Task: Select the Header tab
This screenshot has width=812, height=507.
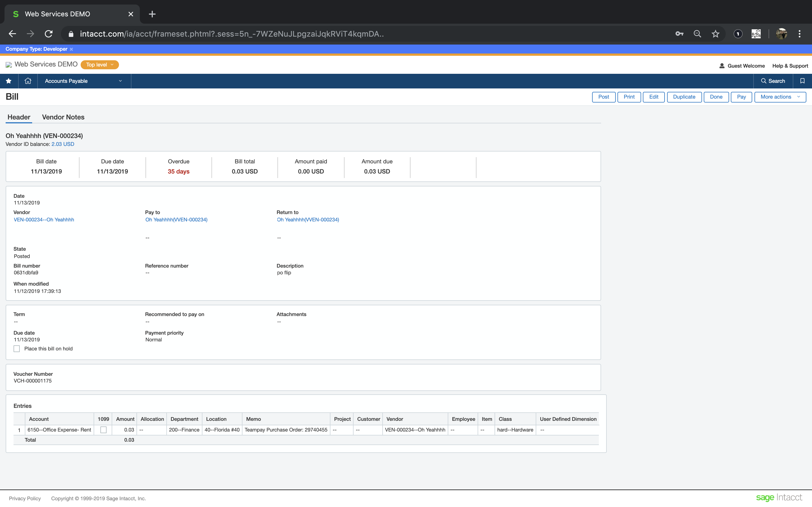Action: click(x=19, y=117)
